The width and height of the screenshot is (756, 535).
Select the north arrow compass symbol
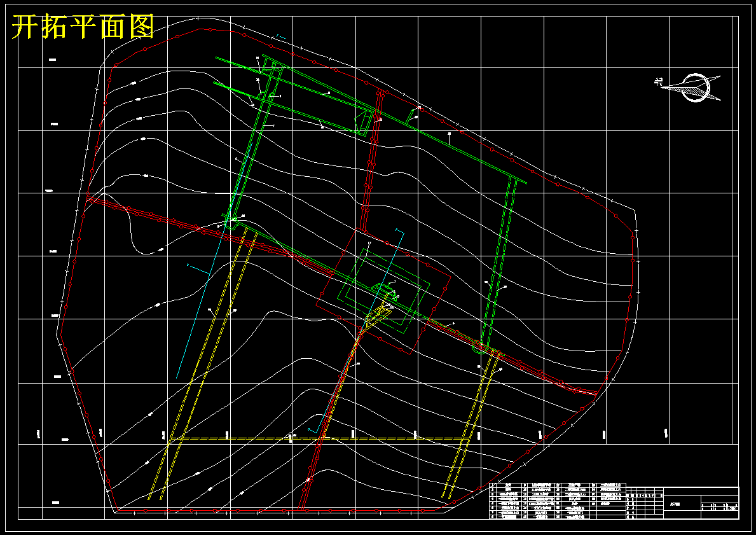[692, 87]
